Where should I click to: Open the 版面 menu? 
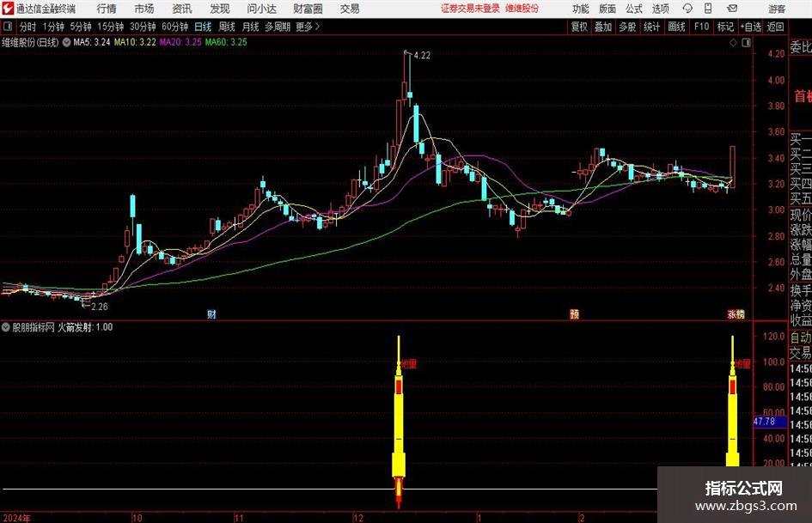coord(607,9)
